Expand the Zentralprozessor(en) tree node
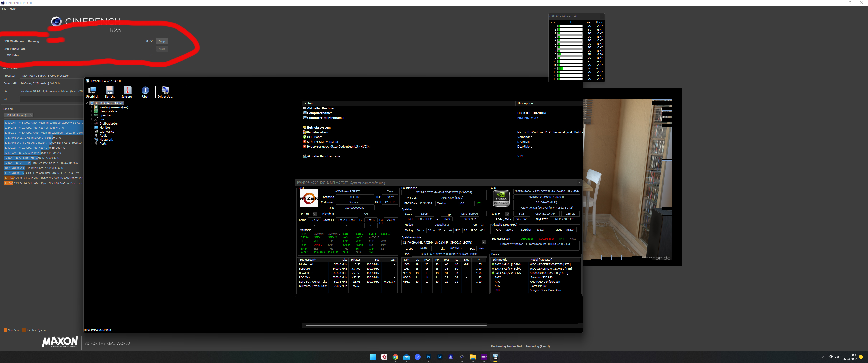This screenshot has width=868, height=363. [x=91, y=107]
